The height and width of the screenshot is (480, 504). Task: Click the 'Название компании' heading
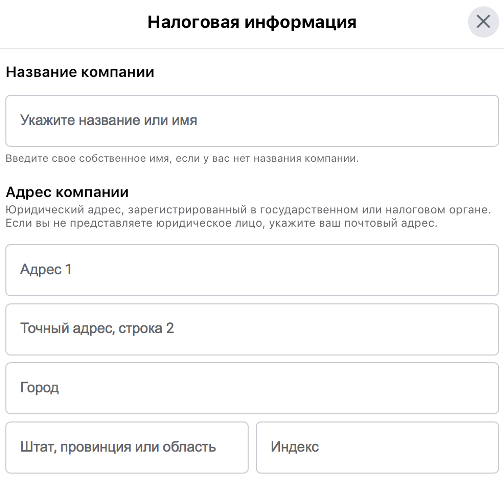coord(80,72)
